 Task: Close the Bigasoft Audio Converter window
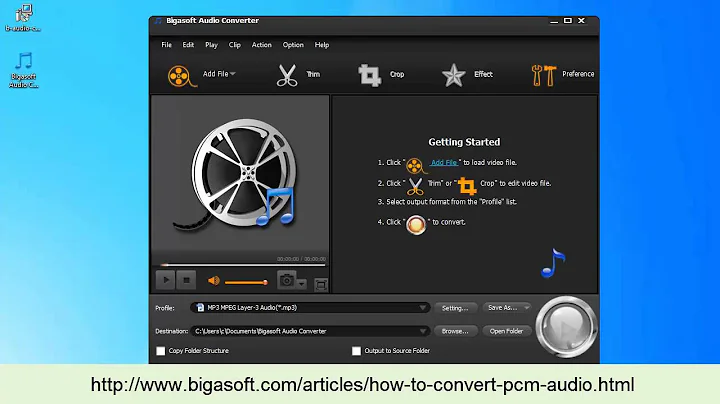coord(581,21)
